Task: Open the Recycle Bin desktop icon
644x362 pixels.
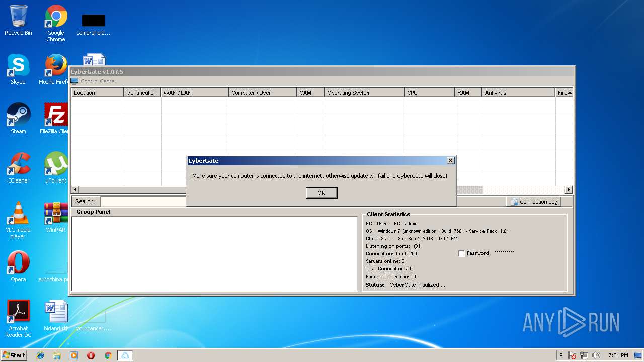Action: tap(18, 21)
